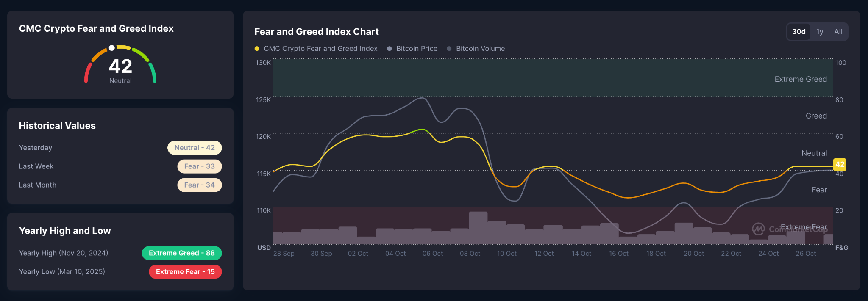The width and height of the screenshot is (868, 301).
Task: Click the 28 Sep date axis label
Action: click(284, 254)
